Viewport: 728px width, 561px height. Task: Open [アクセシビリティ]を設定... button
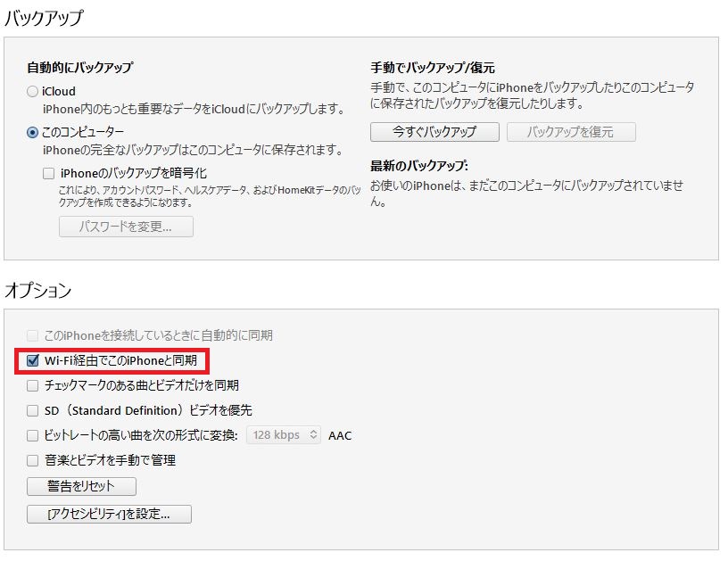(109, 514)
